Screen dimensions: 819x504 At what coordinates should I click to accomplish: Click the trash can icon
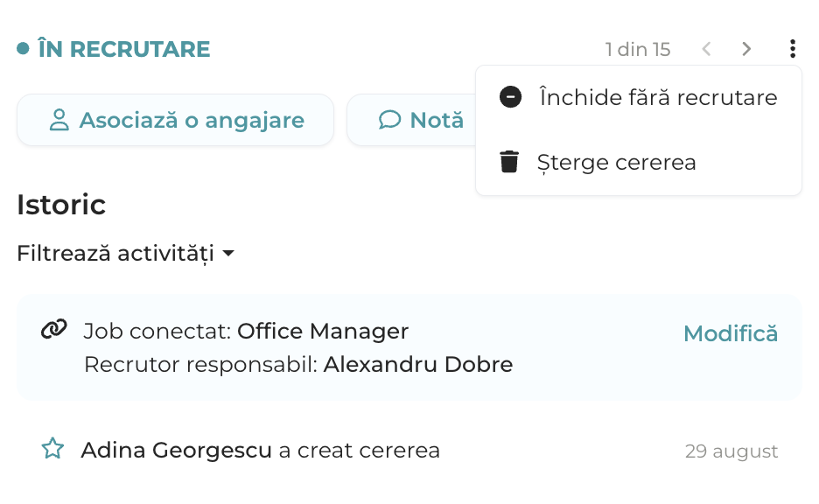(x=509, y=161)
